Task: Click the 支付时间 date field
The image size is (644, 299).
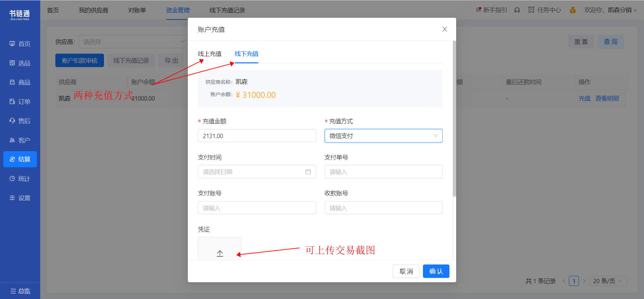Action: (257, 172)
